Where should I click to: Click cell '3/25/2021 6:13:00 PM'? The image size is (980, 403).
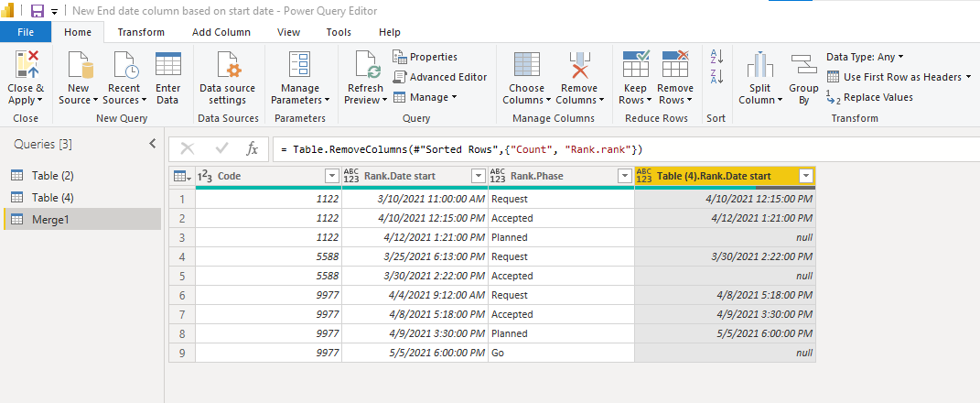(415, 256)
